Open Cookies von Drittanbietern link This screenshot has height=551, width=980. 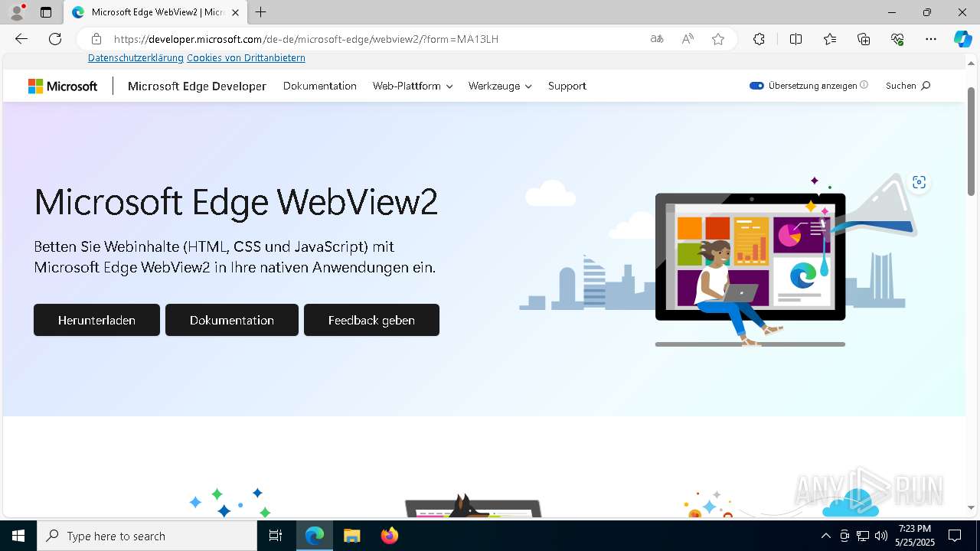[246, 58]
